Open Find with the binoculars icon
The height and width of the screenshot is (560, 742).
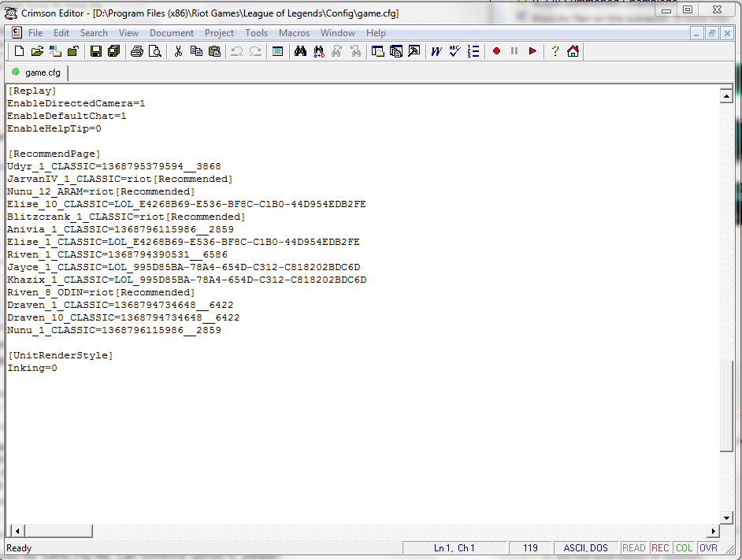click(x=300, y=51)
